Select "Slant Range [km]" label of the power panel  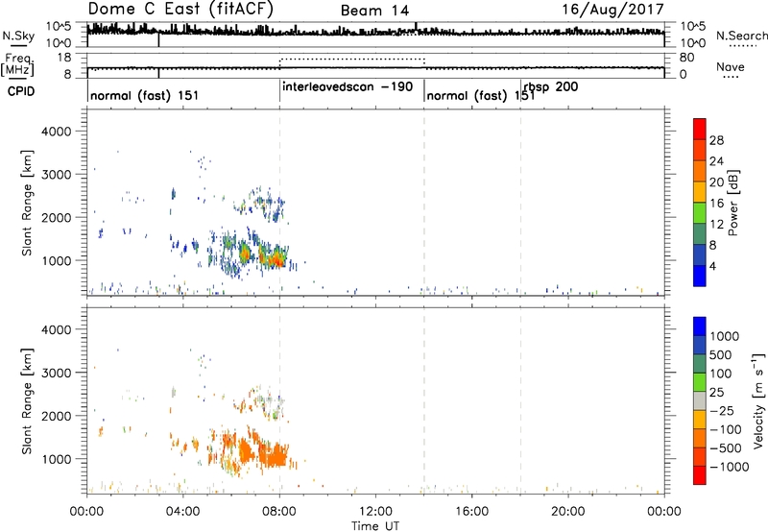(x=27, y=203)
